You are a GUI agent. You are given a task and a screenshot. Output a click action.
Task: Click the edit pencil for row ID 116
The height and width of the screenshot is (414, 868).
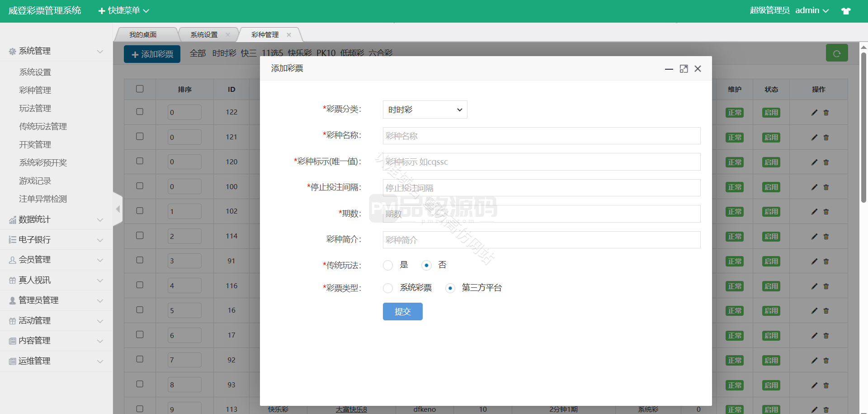(814, 286)
